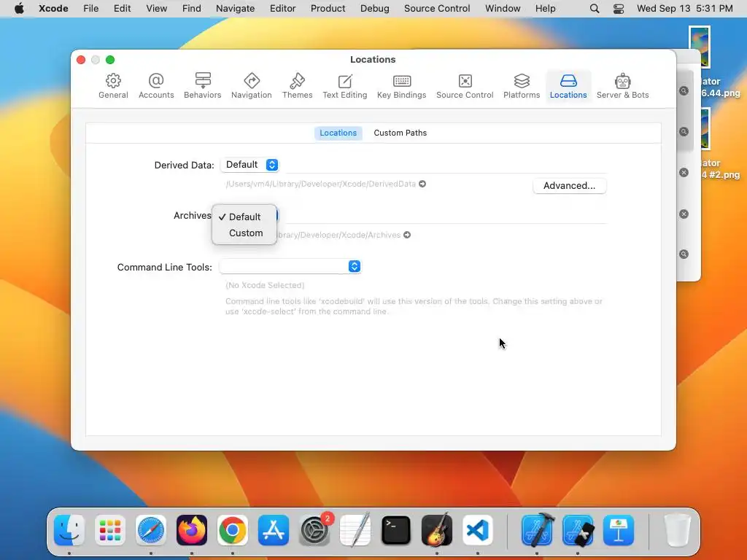Select the Locations toolbar icon
747x560 pixels.
click(x=568, y=86)
